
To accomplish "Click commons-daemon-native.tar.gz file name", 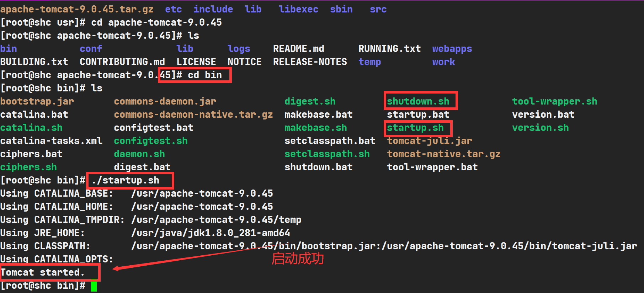I will click(193, 114).
